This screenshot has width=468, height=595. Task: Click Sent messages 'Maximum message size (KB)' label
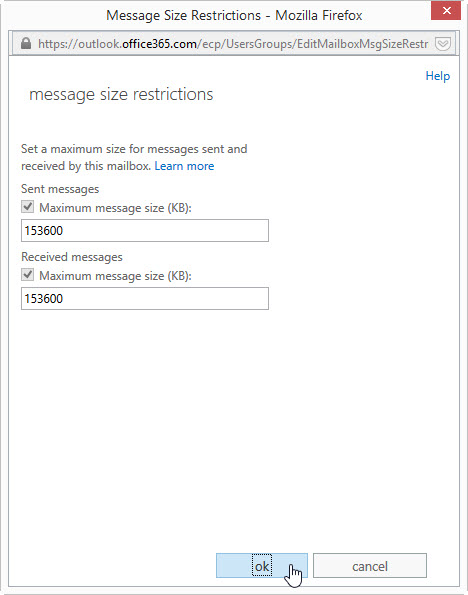click(115, 208)
